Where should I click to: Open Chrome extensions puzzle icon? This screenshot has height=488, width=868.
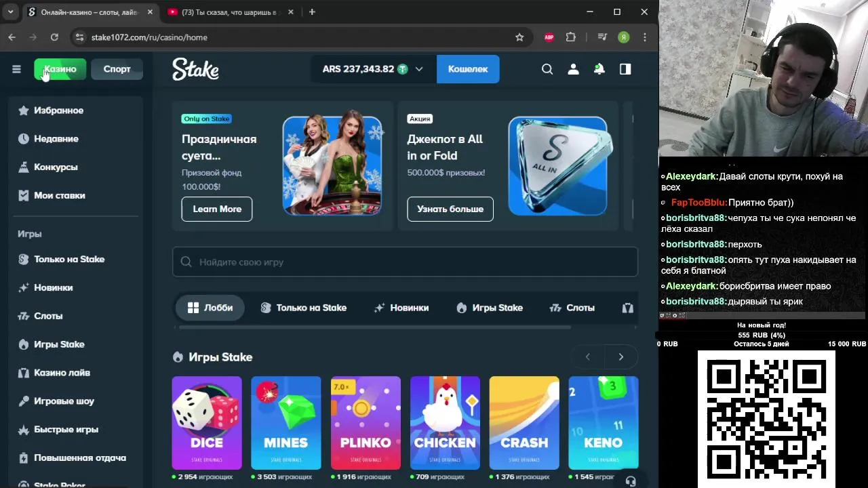[571, 37]
